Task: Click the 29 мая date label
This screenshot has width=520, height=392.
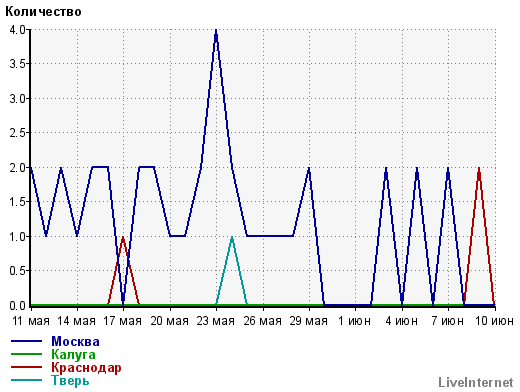Action: tap(308, 321)
